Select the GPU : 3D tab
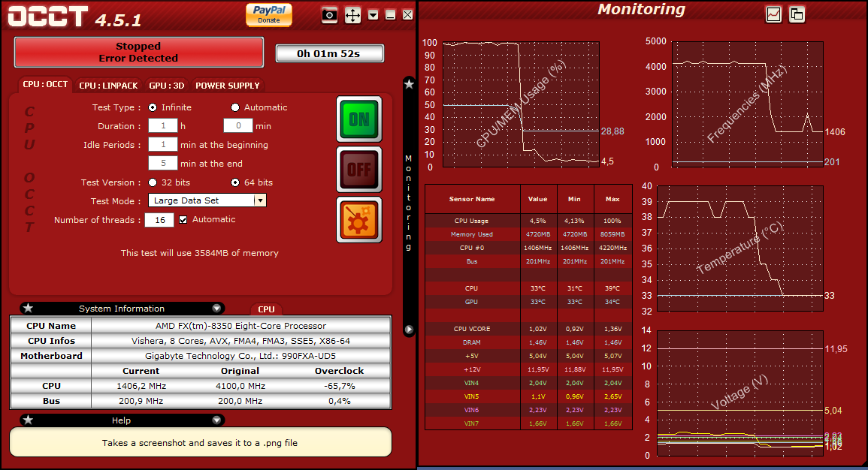Screen dimensions: 868x470 point(167,85)
